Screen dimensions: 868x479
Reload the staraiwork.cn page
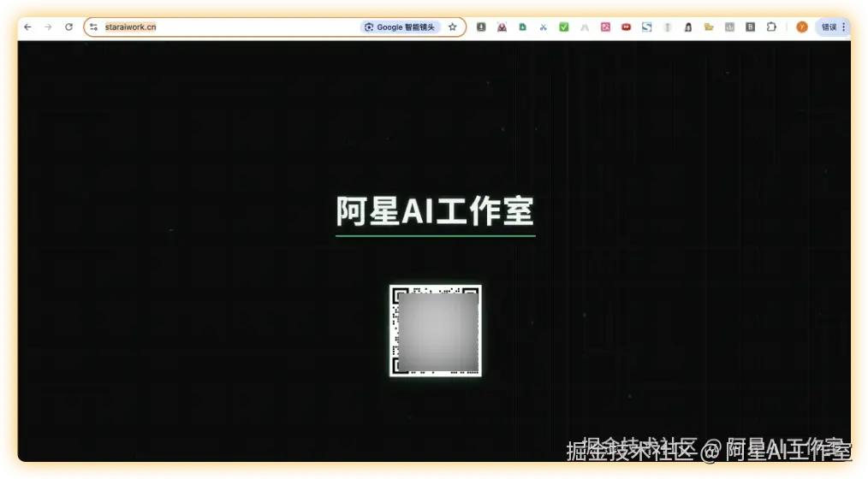click(x=68, y=27)
